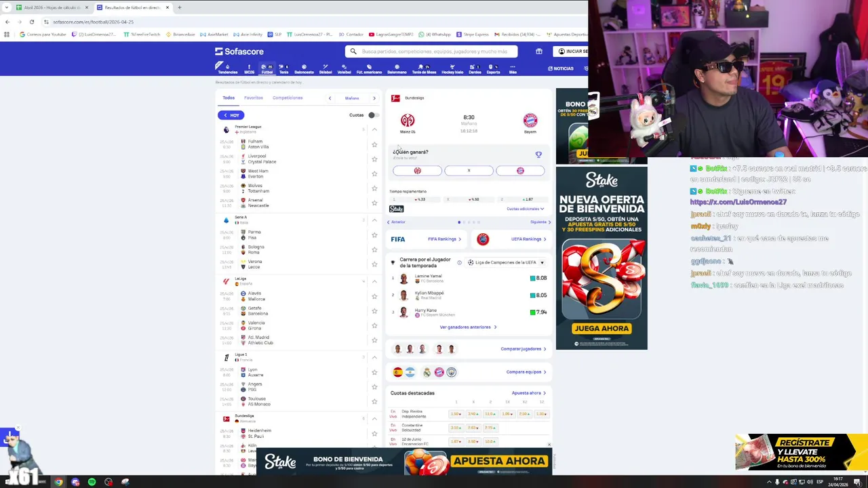The width and height of the screenshot is (868, 488).
Task: Open Ver ganadores anteriores link
Action: click(468, 327)
